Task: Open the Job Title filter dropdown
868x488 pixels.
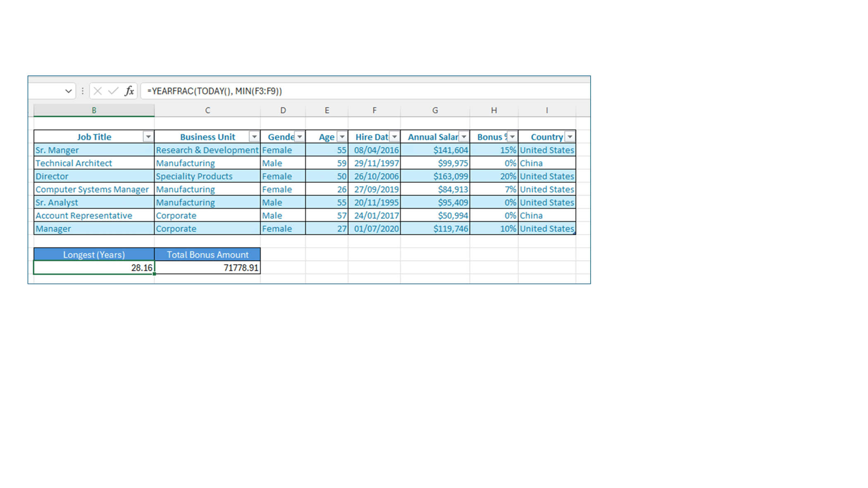Action: [x=148, y=137]
